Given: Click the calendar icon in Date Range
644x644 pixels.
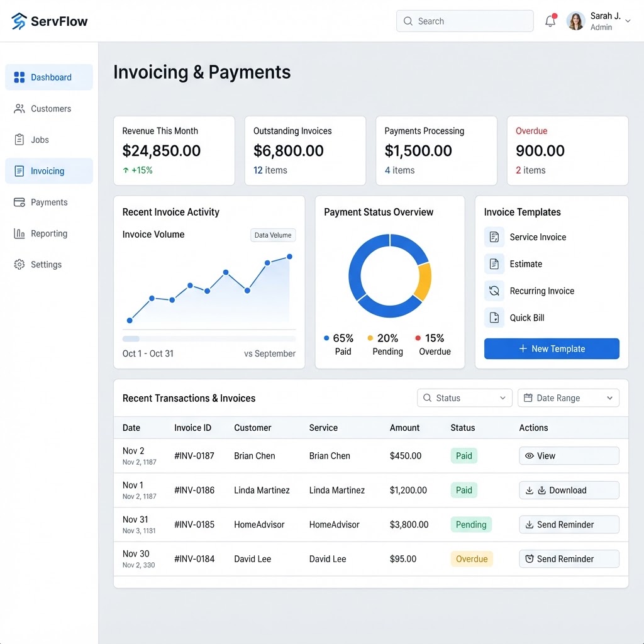Looking at the screenshot, I should click(x=528, y=397).
